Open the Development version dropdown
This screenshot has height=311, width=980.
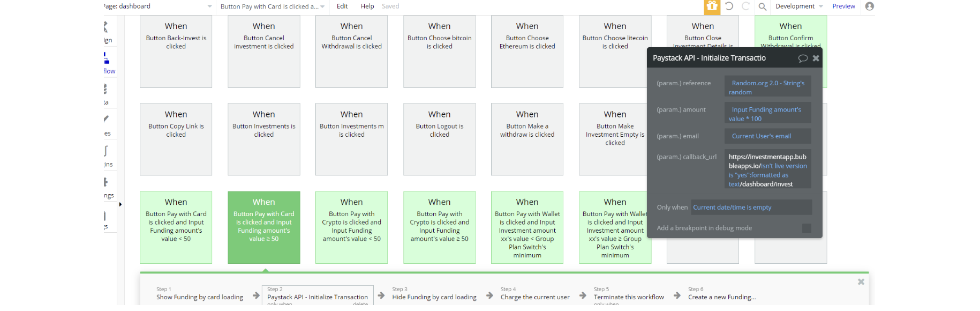(799, 6)
